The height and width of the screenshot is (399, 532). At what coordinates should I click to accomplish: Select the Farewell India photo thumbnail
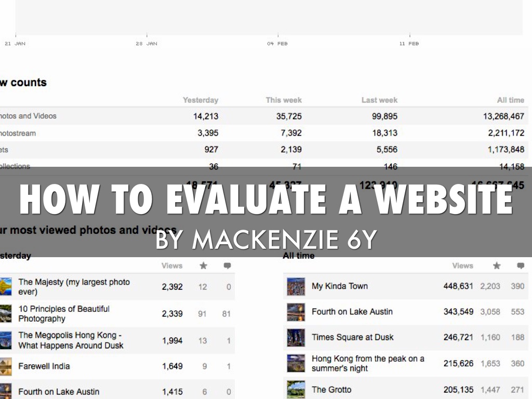tap(6, 366)
